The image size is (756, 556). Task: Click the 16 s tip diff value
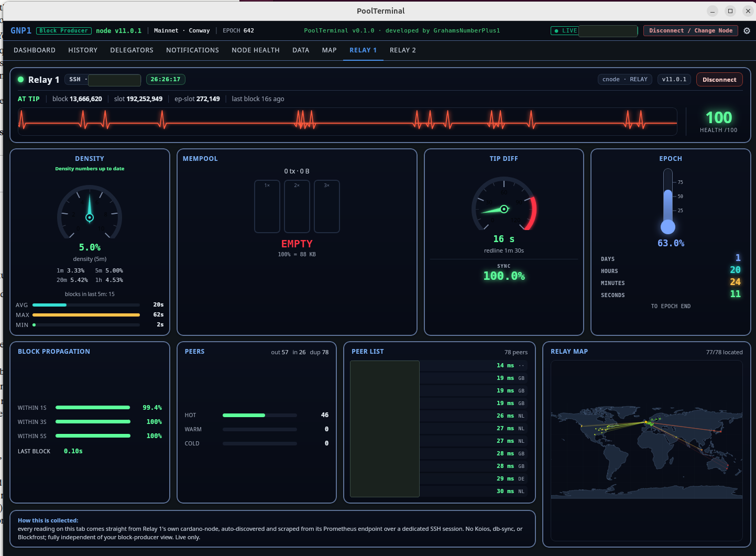click(504, 239)
